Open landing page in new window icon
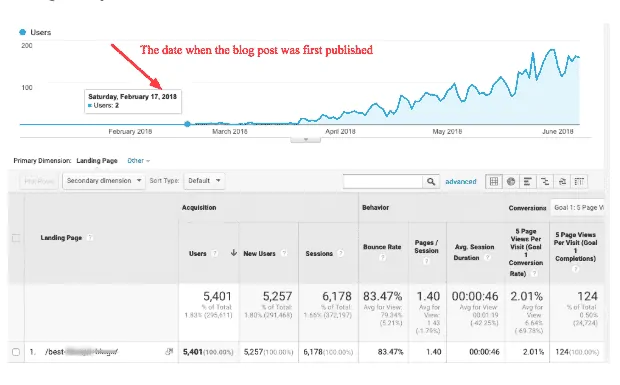 (169, 351)
